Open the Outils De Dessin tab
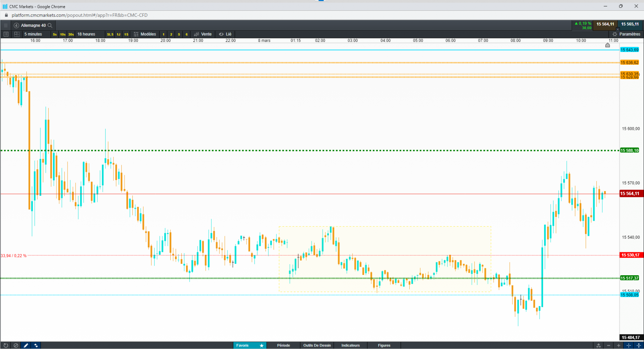Viewport: 644px width, 349px height. [x=317, y=345]
